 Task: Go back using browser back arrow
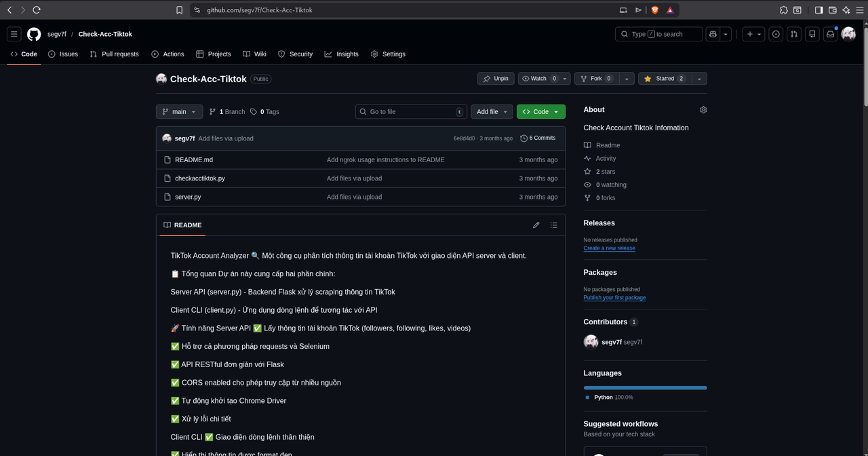coord(9,10)
